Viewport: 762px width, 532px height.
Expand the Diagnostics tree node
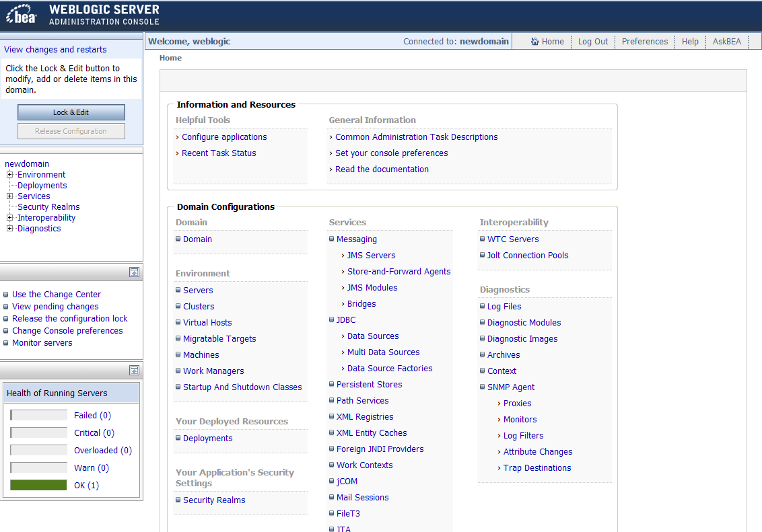(x=9, y=228)
